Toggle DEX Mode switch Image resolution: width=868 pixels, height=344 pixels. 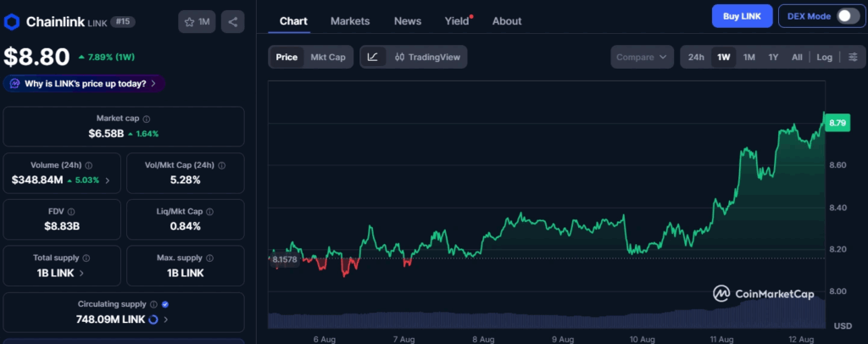[x=849, y=16]
